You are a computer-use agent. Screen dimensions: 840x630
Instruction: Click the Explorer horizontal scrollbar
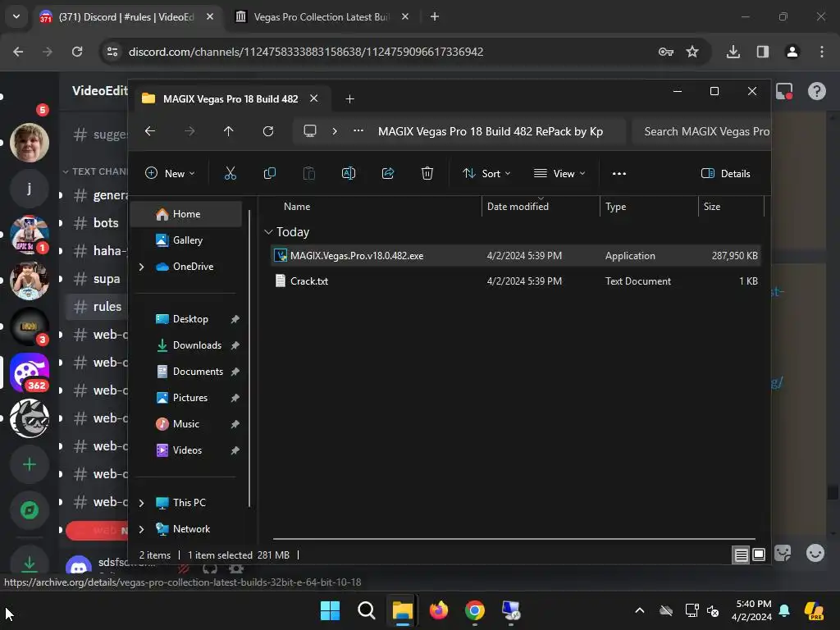(514, 539)
